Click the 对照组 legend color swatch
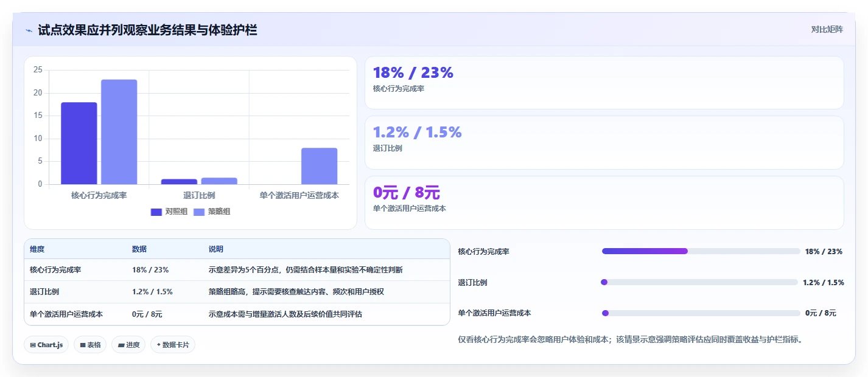Viewport: 868px width, 377px height. 156,212
